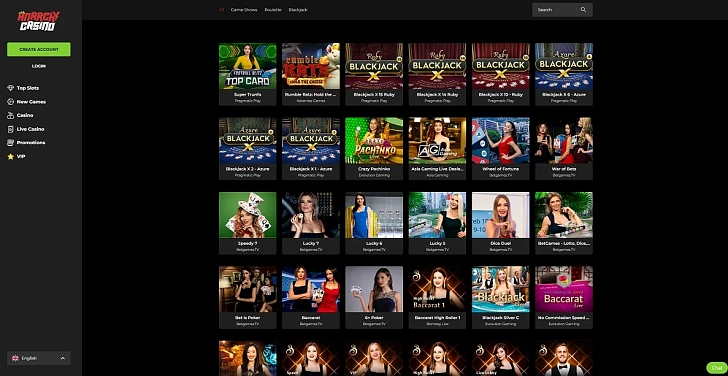Expand the English language selector
The width and height of the screenshot is (728, 376).
point(39,358)
